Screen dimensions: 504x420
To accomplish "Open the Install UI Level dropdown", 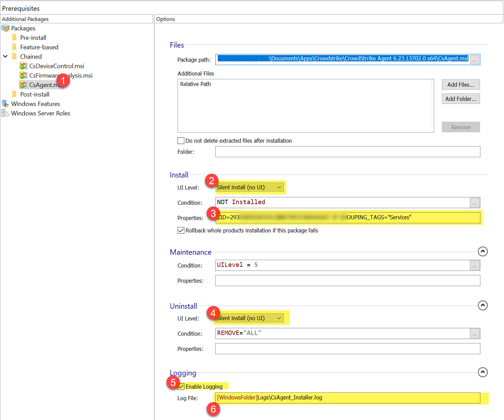I will pos(249,187).
